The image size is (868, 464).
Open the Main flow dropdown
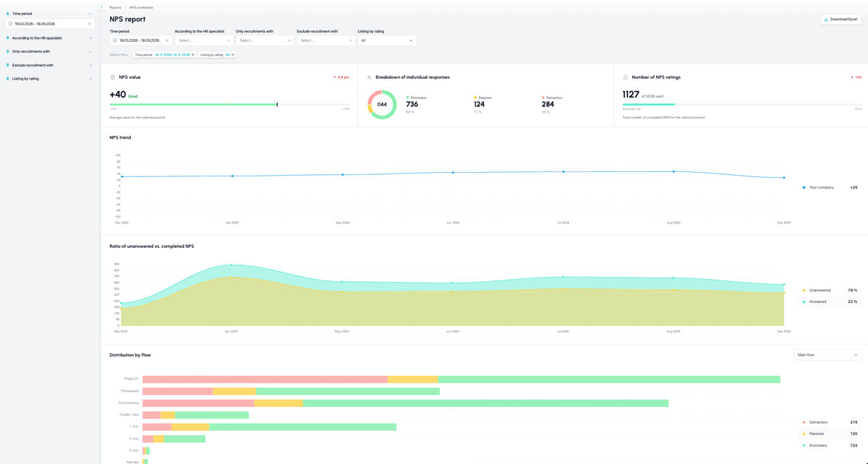click(x=827, y=355)
